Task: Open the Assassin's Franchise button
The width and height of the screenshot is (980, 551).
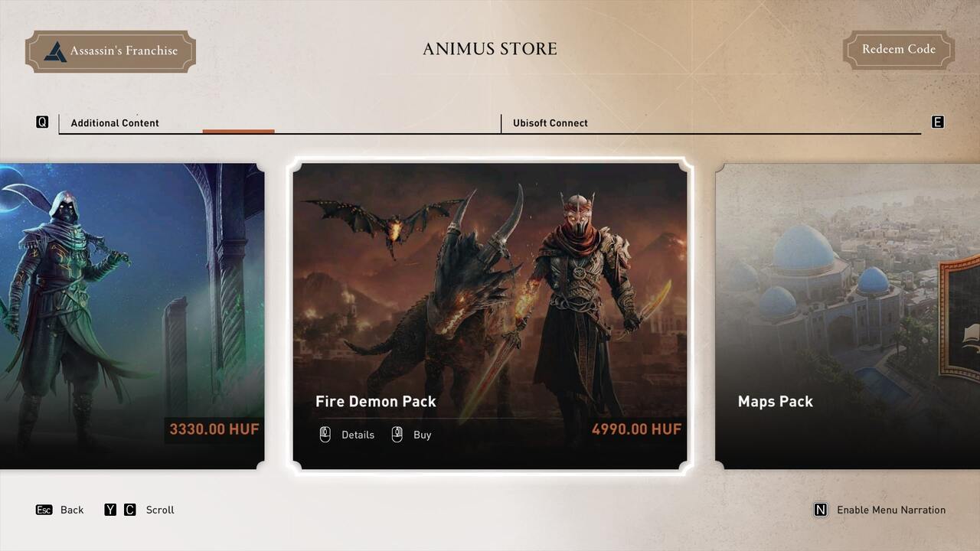Action: 110,51
